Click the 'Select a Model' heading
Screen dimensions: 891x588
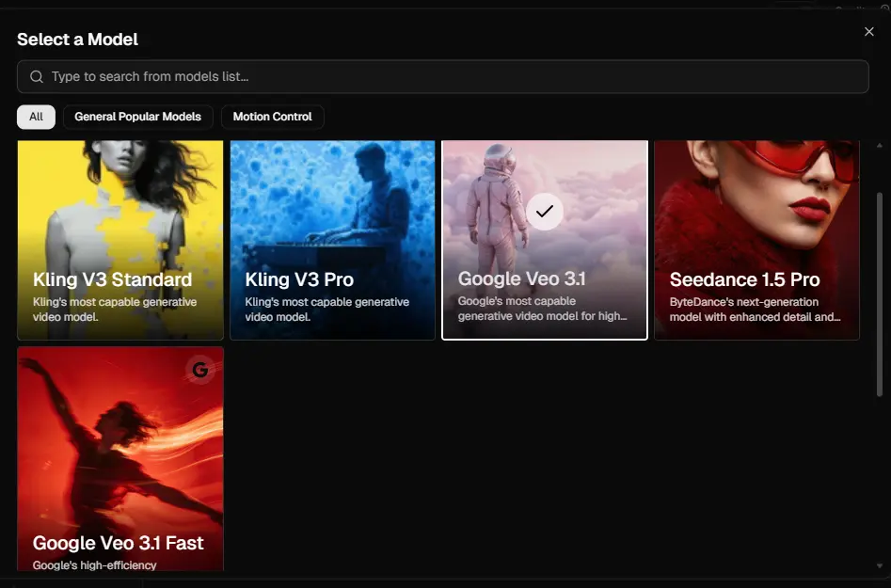coord(78,40)
